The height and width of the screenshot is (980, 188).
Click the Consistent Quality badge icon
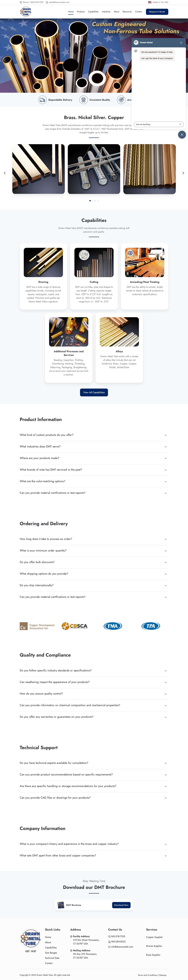[x=83, y=100]
